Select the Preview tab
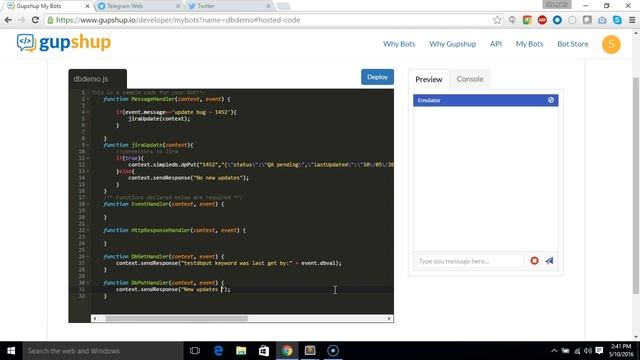Image resolution: width=640 pixels, height=360 pixels. pyautogui.click(x=429, y=79)
